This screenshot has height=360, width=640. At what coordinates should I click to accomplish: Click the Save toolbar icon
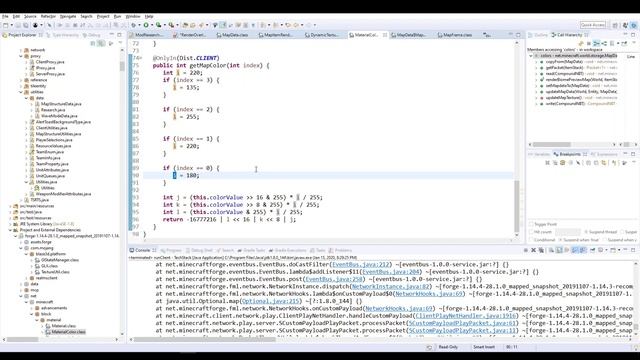[x=18, y=25]
